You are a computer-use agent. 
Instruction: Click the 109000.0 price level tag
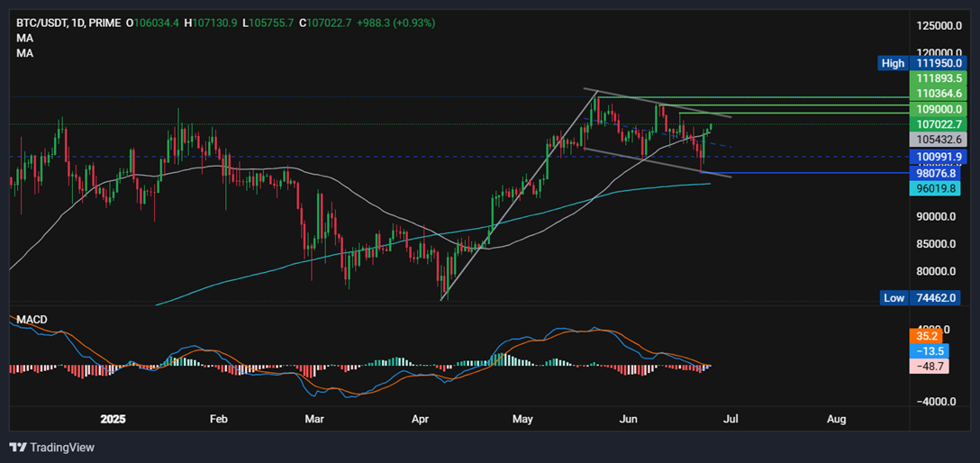[939, 108]
